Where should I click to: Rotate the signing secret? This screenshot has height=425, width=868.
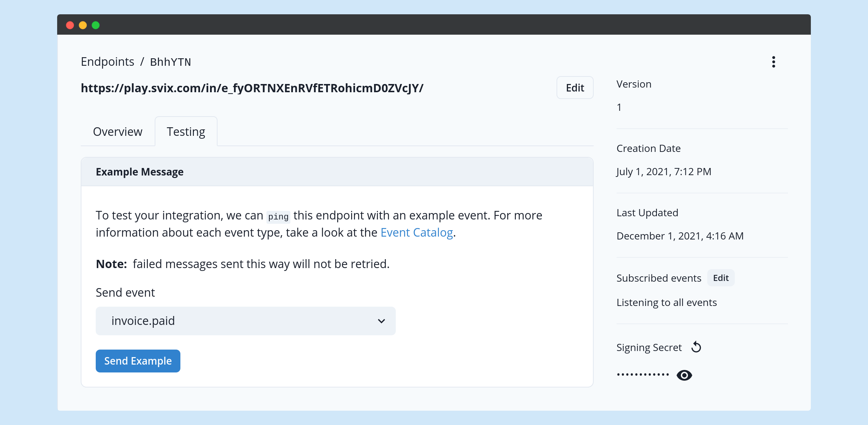[696, 346]
